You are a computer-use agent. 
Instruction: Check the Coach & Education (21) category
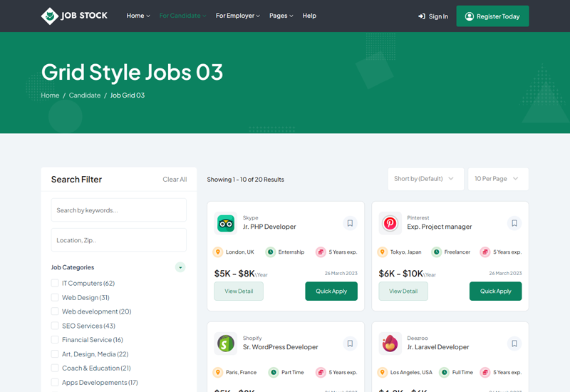click(x=55, y=368)
